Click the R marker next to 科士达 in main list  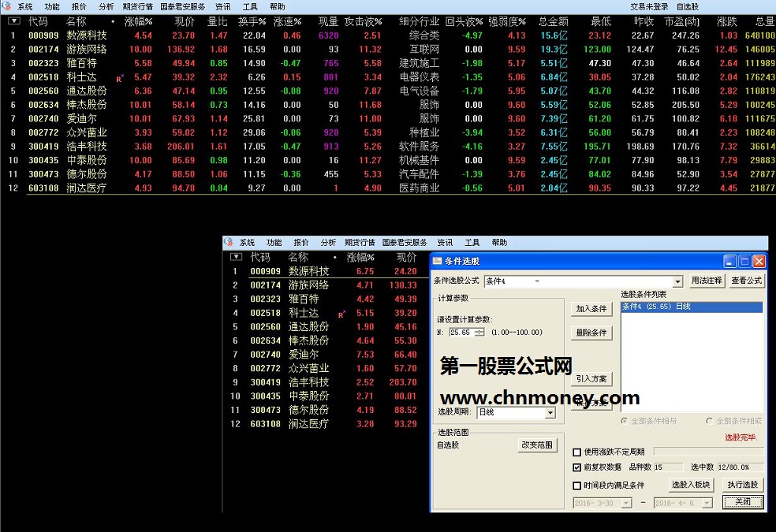(120, 78)
